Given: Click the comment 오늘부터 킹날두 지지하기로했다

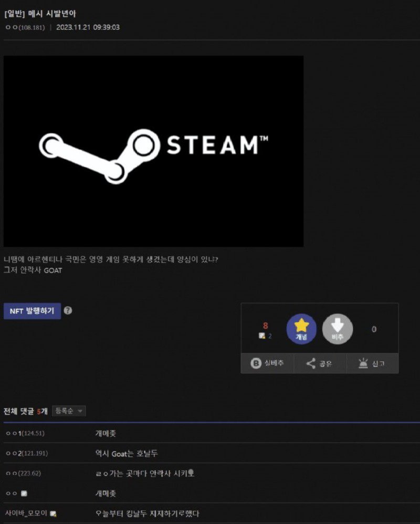Looking at the screenshot, I should 147,513.
